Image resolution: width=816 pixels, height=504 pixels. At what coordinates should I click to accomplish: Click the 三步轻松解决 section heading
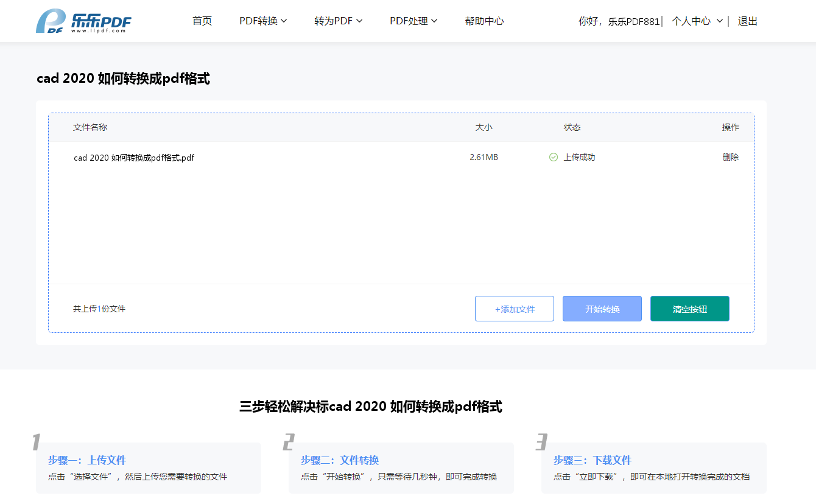(371, 407)
